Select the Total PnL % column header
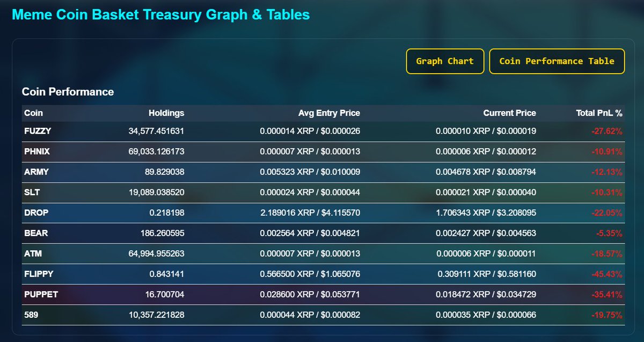The image size is (644, 342). pyautogui.click(x=599, y=113)
